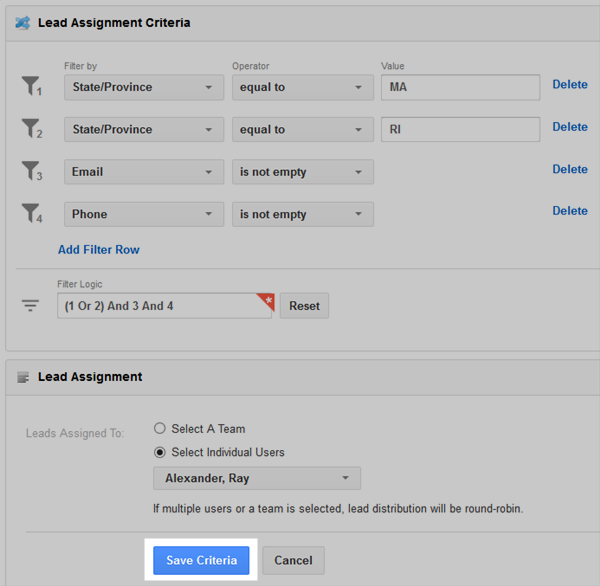The width and height of the screenshot is (600, 586).
Task: Open filter 2 State/Province field dropdown
Action: click(144, 129)
